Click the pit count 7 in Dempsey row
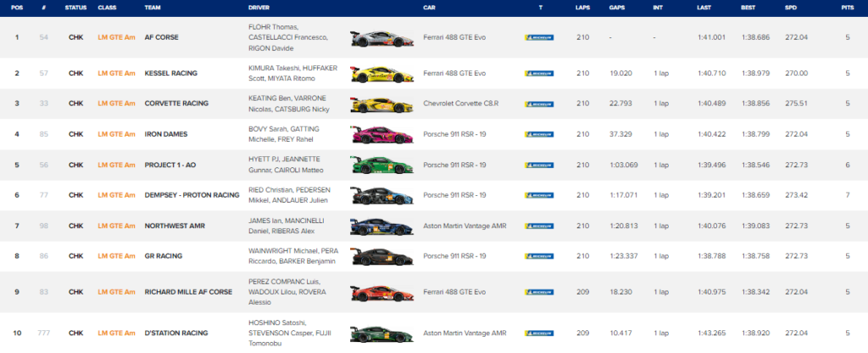This screenshot has height=353, width=868. (x=848, y=195)
